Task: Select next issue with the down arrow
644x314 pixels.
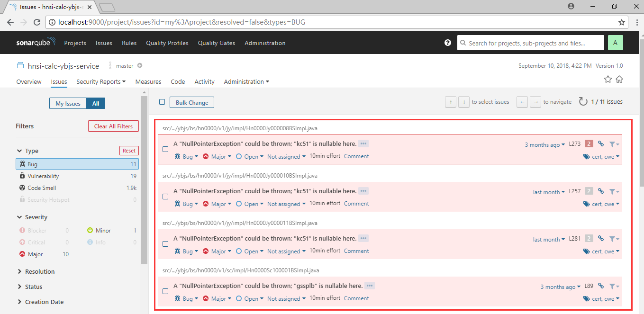Action: 464,102
